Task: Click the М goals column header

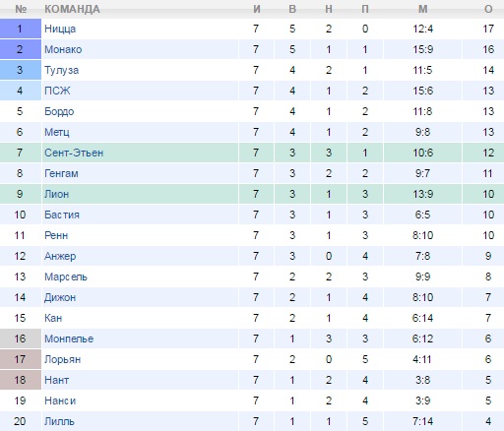Action: (423, 9)
